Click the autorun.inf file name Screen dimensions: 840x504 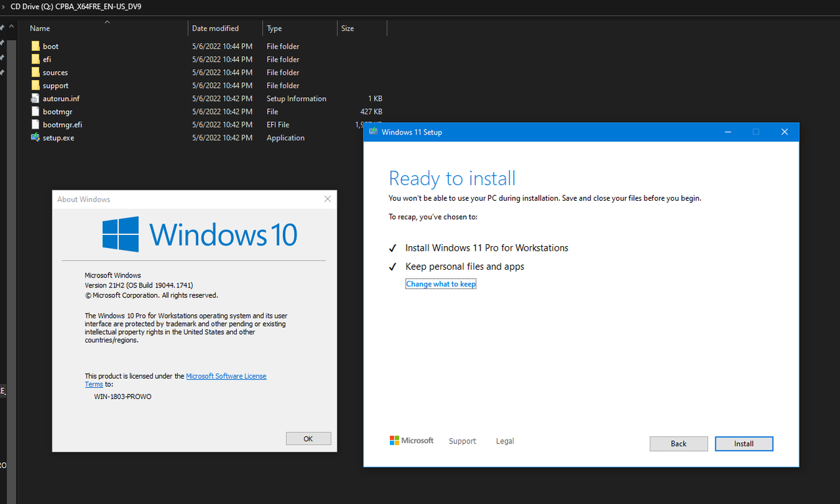click(x=61, y=98)
